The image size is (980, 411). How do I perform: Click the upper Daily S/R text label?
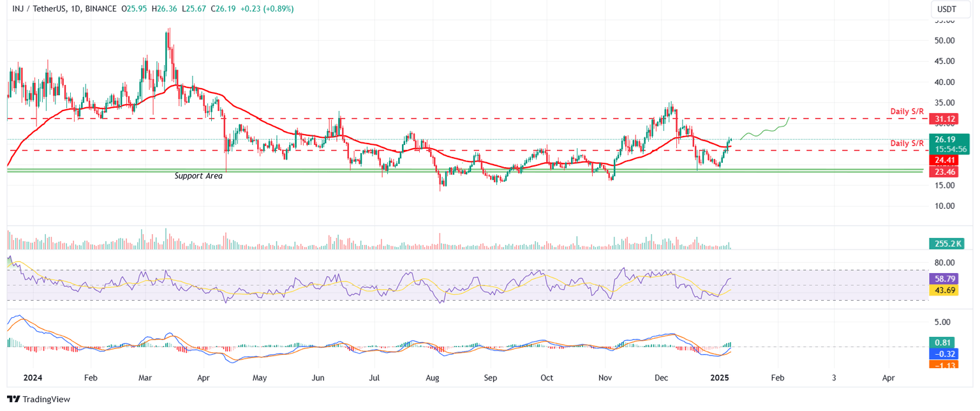coord(907,111)
